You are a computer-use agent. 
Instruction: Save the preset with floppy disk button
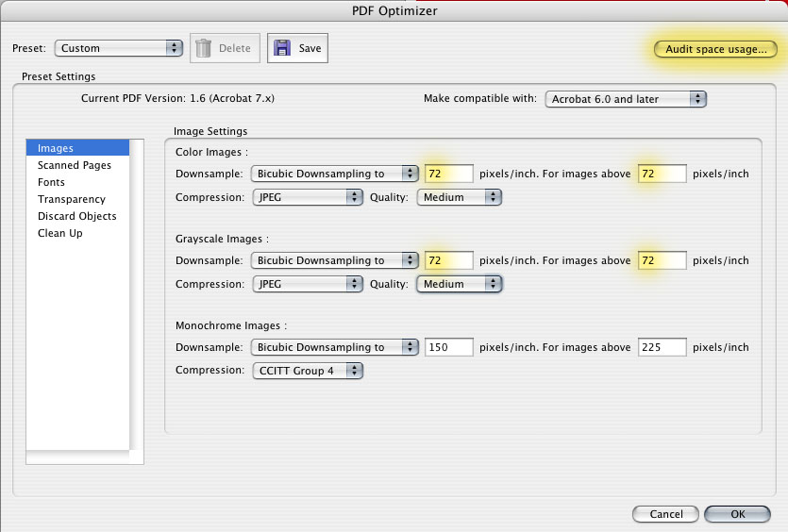[297, 48]
